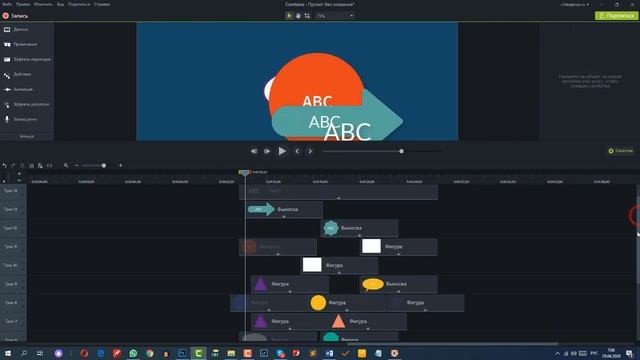Click the step-backward frame playback button
640x360 pixels.
pos(254,151)
